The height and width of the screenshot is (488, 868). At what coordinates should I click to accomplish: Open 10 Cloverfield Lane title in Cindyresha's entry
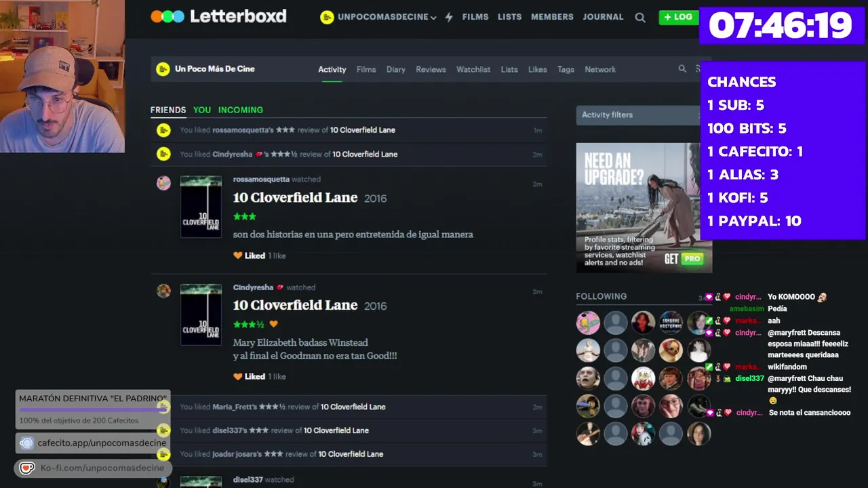[295, 306]
